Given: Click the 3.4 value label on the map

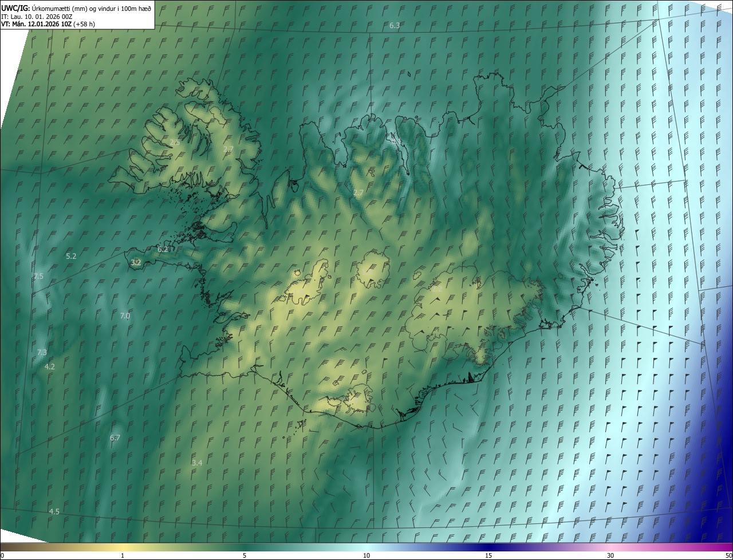Looking at the screenshot, I should pyautogui.click(x=197, y=463).
